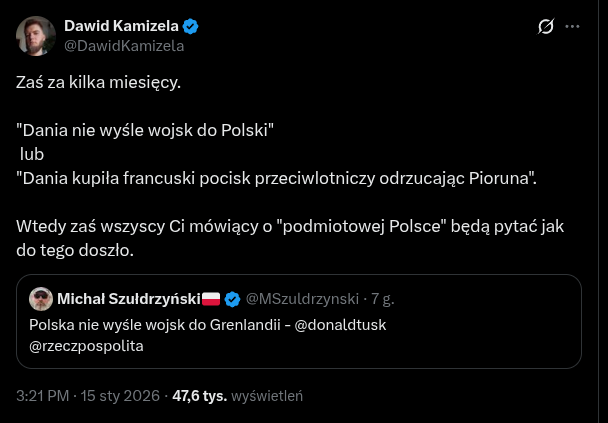
Task: Open the @DawidKamizela handle link
Action: 124,45
